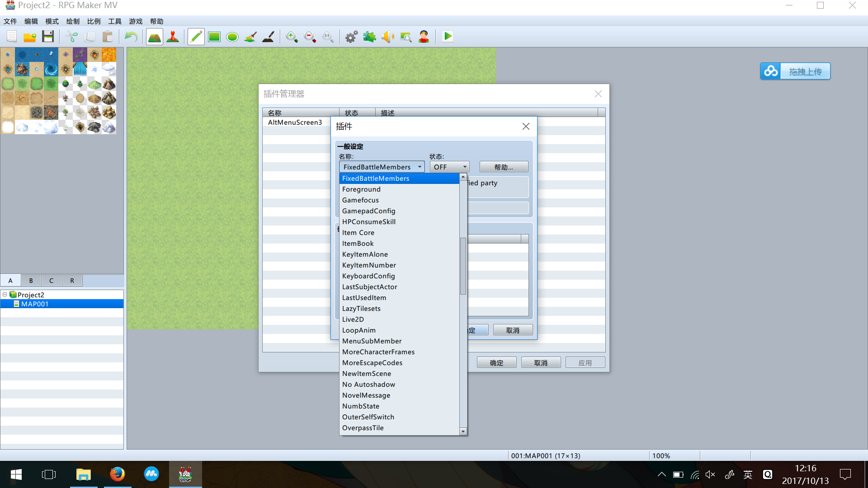Switch to Map editing mode icon
This screenshot has width=868, height=488.
pos(155,37)
